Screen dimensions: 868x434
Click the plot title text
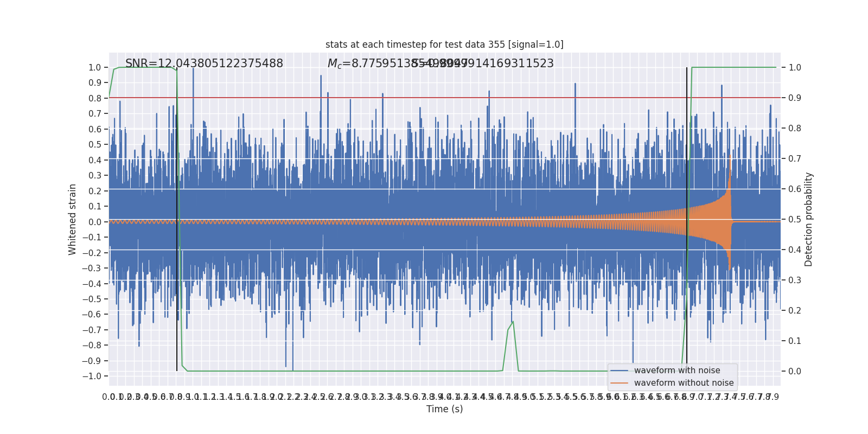(x=444, y=44)
